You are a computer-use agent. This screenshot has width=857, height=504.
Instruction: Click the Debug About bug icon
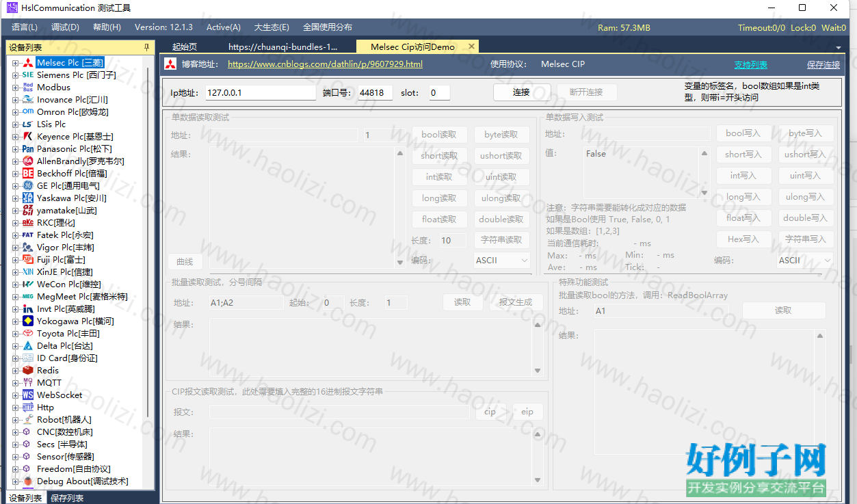click(x=28, y=481)
